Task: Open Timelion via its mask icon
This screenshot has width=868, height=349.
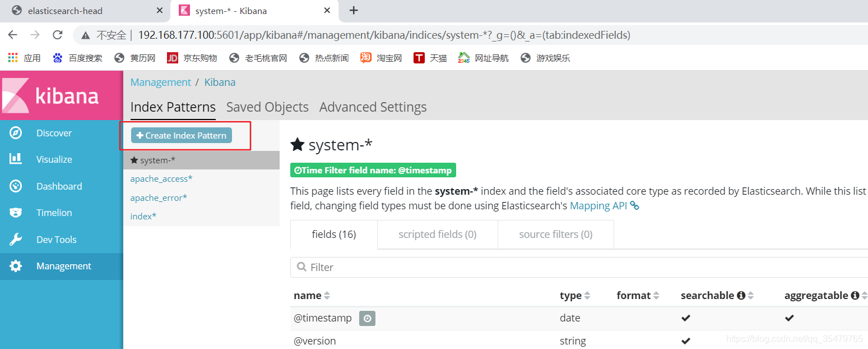Action: pos(16,213)
